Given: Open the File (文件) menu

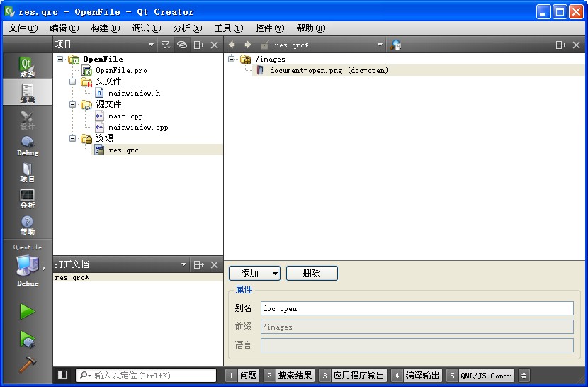Looking at the screenshot, I should point(23,28).
